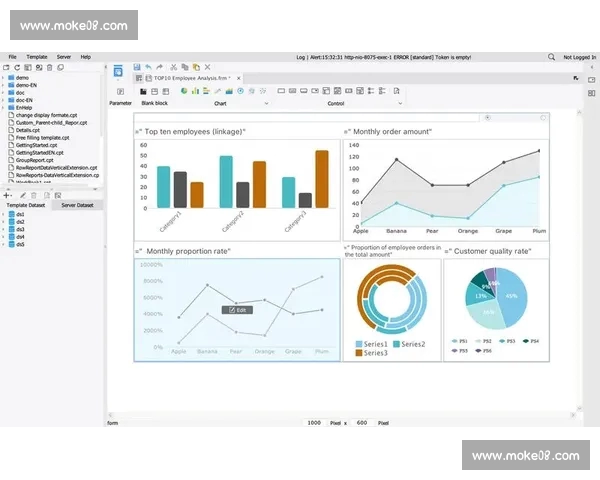Click the refresh icon in the file panel
The image size is (600, 480).
17,67
